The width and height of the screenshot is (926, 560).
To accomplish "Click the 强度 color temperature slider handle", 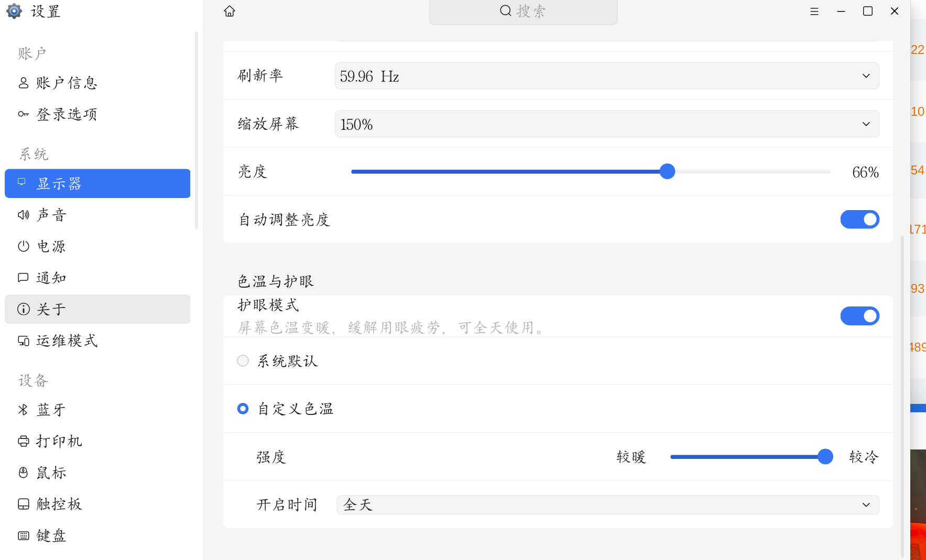I will 825,457.
